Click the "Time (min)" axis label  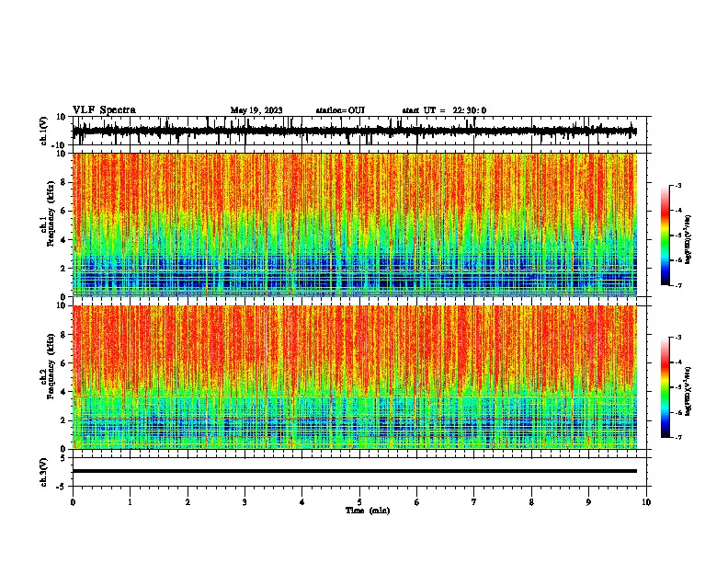pyautogui.click(x=368, y=511)
